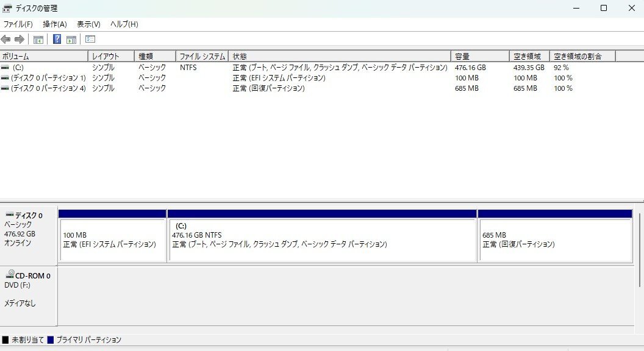The height and width of the screenshot is (351, 644).
Task: Show/hide action pane toolbar icon
Action: 71,40
